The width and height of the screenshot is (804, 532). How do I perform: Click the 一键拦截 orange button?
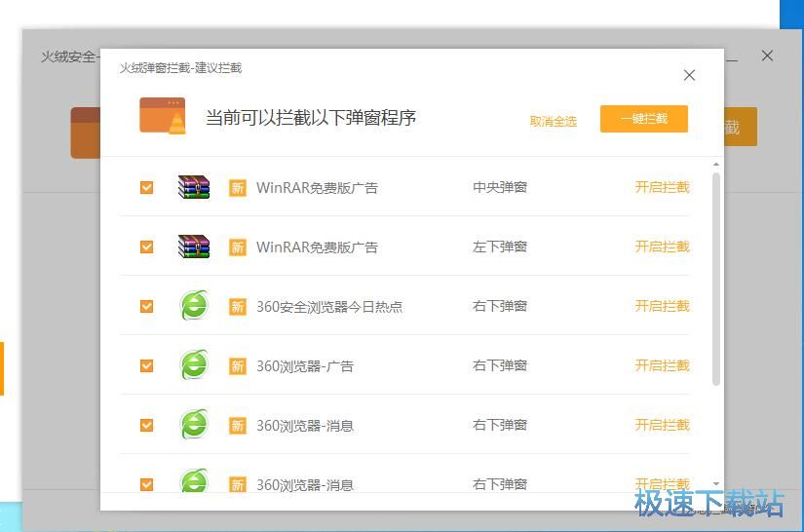click(x=644, y=119)
